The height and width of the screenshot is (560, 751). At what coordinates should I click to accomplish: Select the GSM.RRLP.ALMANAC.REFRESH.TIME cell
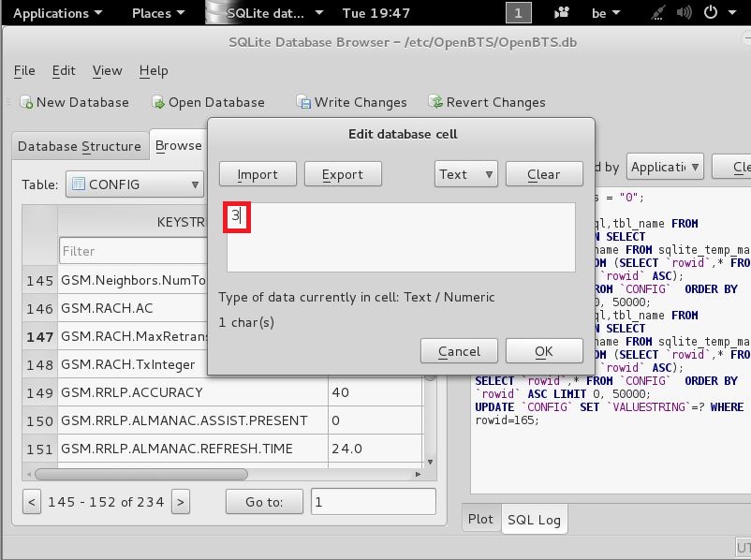(x=193, y=449)
